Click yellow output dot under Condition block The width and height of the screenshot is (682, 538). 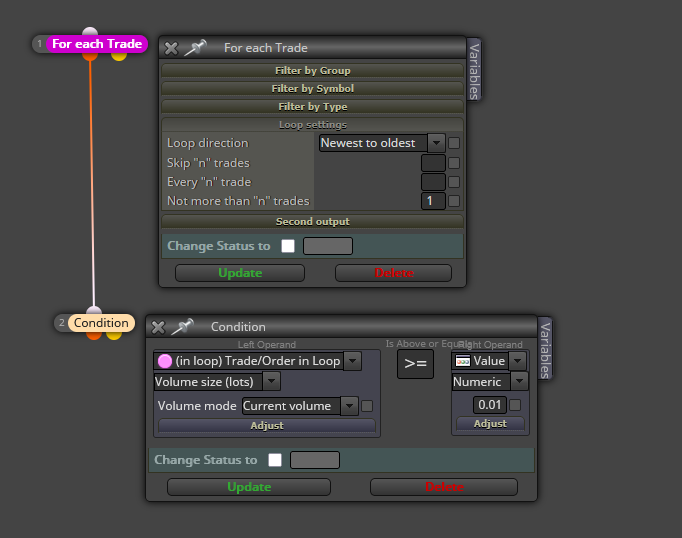[x=114, y=335]
